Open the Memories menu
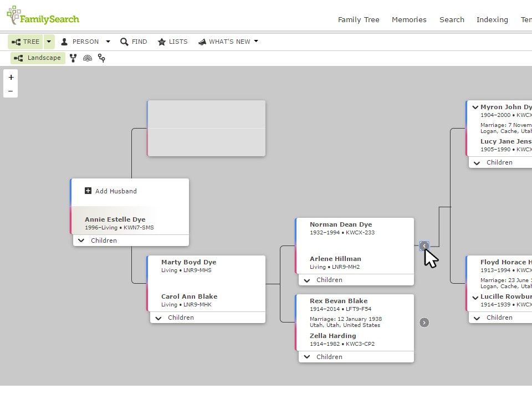532x399 pixels. 409,20
